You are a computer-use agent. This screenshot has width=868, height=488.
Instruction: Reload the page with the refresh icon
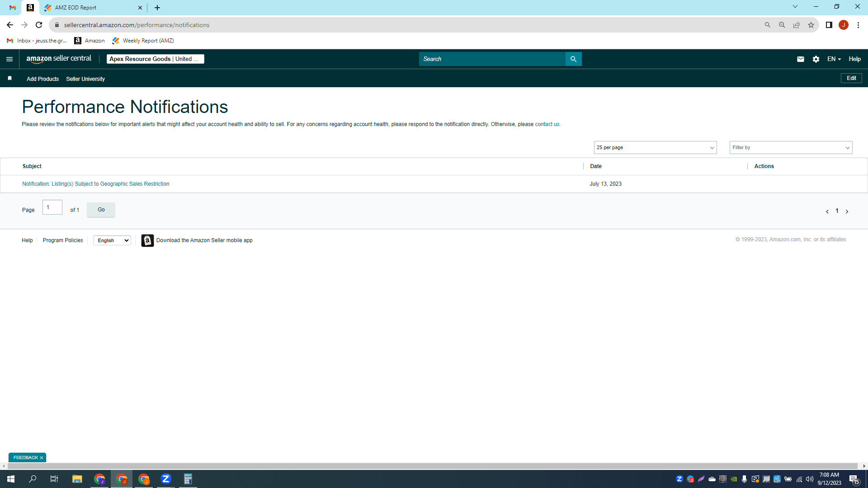39,25
